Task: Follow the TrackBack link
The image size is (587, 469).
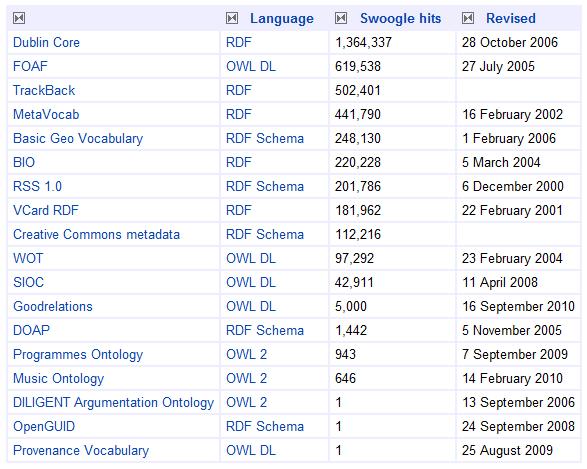Action: point(44,90)
